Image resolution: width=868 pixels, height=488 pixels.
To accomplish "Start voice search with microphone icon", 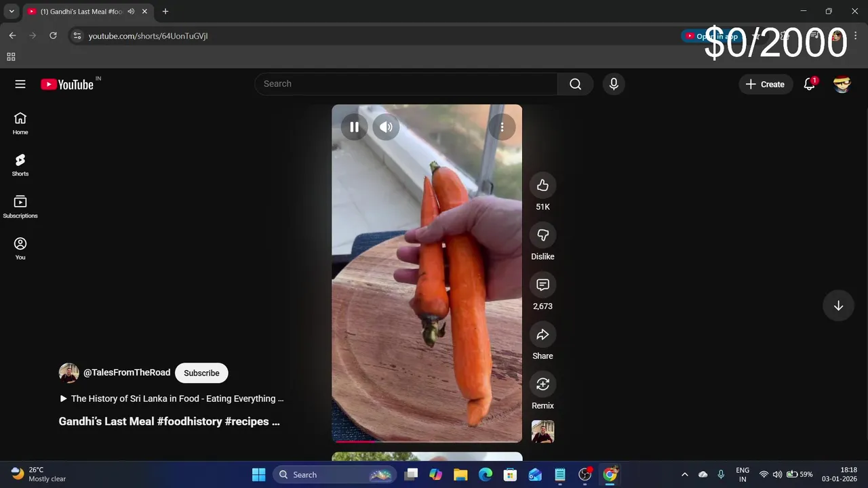I will (x=614, y=84).
